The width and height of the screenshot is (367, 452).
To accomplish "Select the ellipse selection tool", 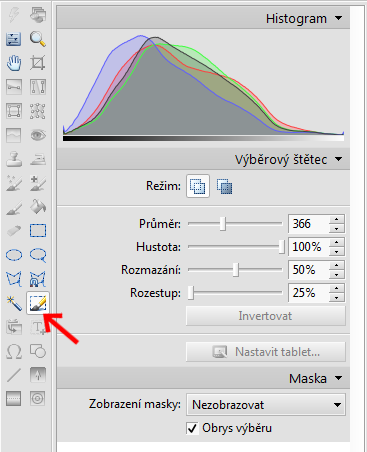I will (14, 255).
